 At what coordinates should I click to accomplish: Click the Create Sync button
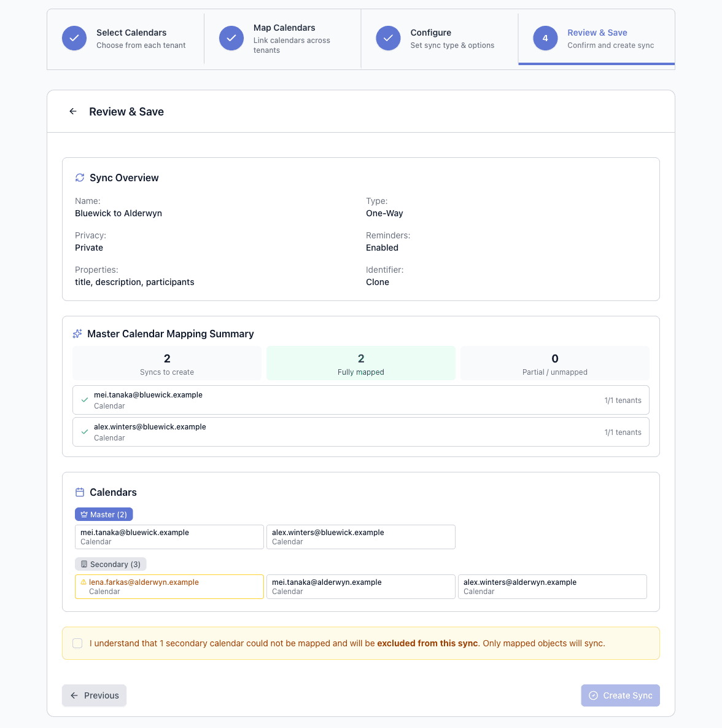click(x=620, y=695)
